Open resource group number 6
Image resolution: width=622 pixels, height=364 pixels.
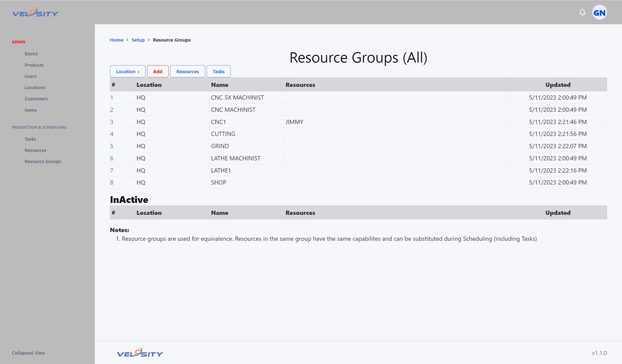click(x=112, y=158)
